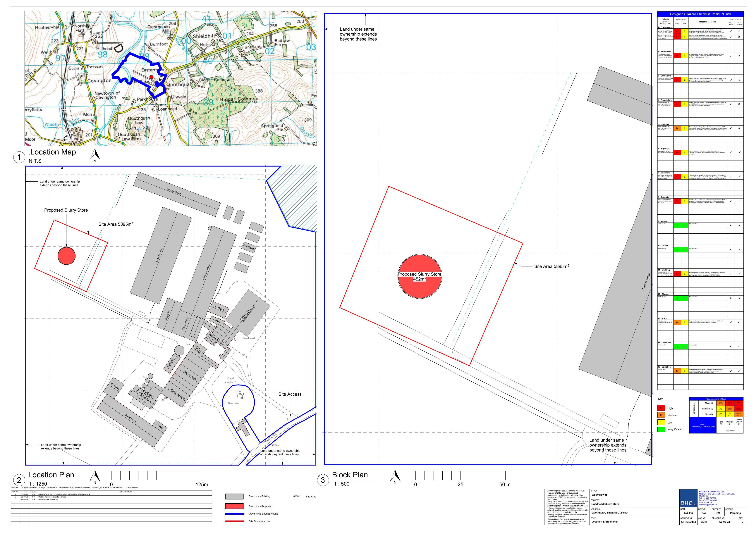Click the status value 'Planning'
Viewport: 756px width, 534px height.
click(x=735, y=513)
